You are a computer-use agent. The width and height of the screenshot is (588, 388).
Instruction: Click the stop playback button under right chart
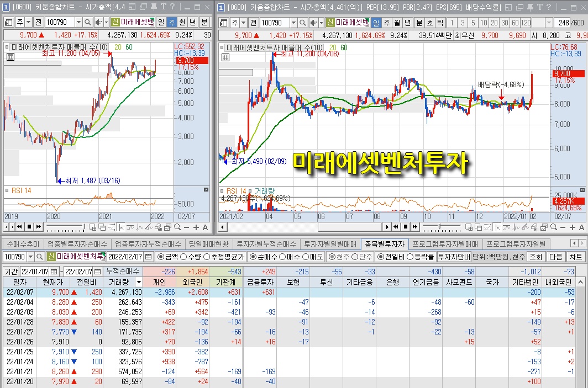[x=406, y=227]
